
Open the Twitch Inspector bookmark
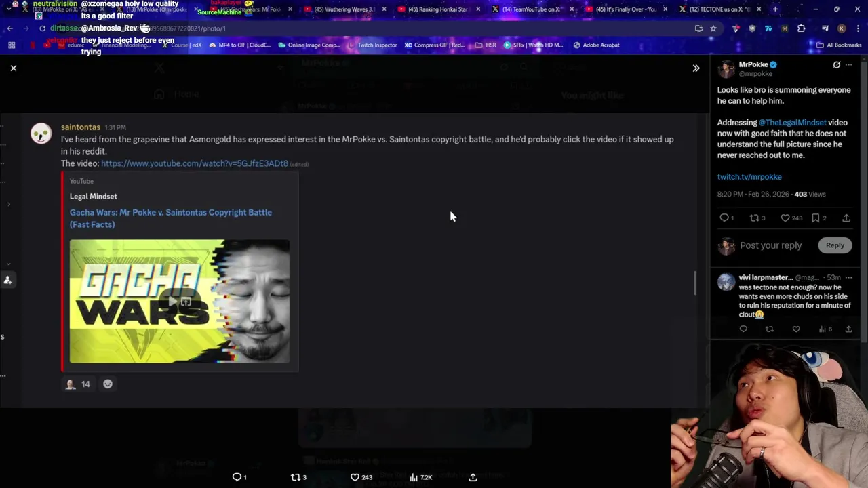[x=372, y=45]
